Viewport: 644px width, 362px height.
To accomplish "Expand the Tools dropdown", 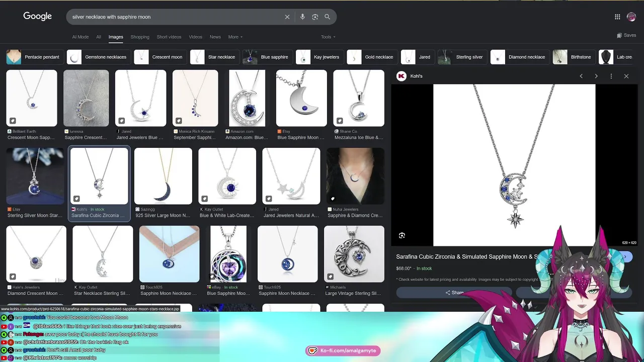I will coord(328,37).
